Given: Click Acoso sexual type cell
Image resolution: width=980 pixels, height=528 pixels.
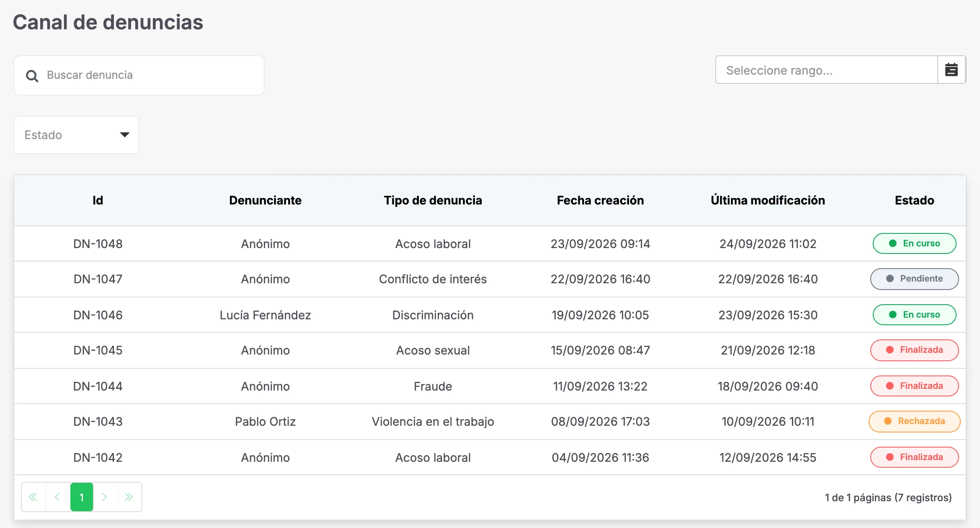Looking at the screenshot, I should click(x=433, y=350).
